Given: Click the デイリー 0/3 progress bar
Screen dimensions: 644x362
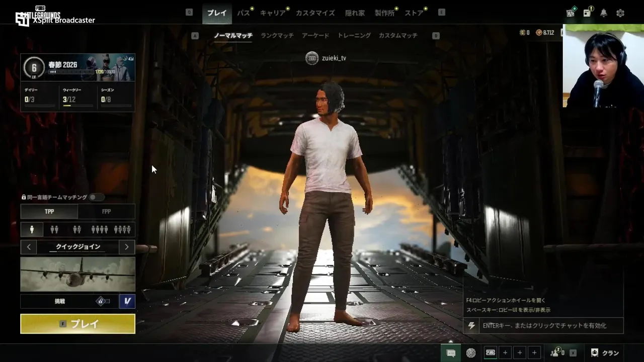Looking at the screenshot, I should [x=40, y=106].
